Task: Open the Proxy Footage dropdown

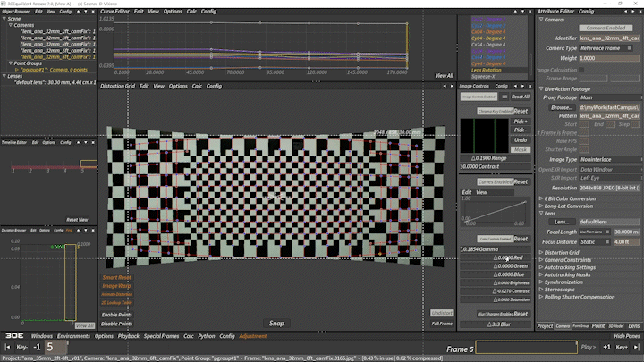Action: pyautogui.click(x=611, y=97)
